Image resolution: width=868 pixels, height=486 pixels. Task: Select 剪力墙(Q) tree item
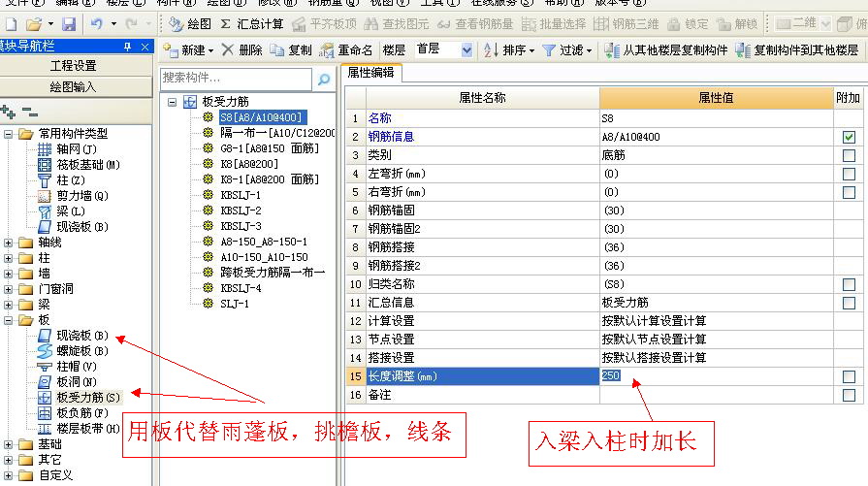(73, 195)
